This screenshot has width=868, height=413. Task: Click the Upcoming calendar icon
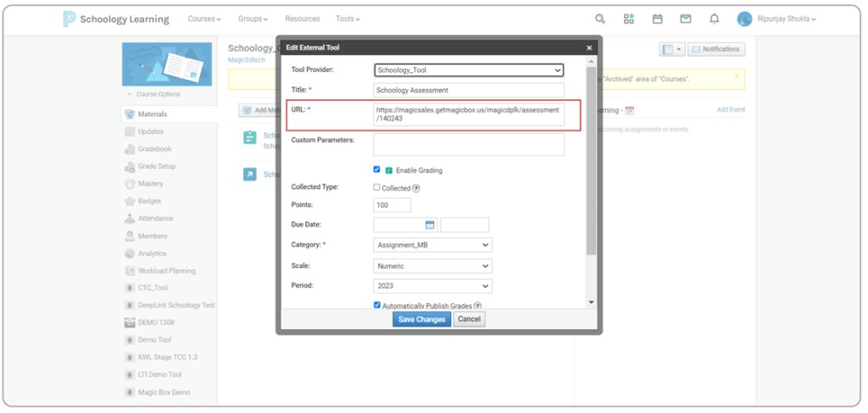point(630,111)
